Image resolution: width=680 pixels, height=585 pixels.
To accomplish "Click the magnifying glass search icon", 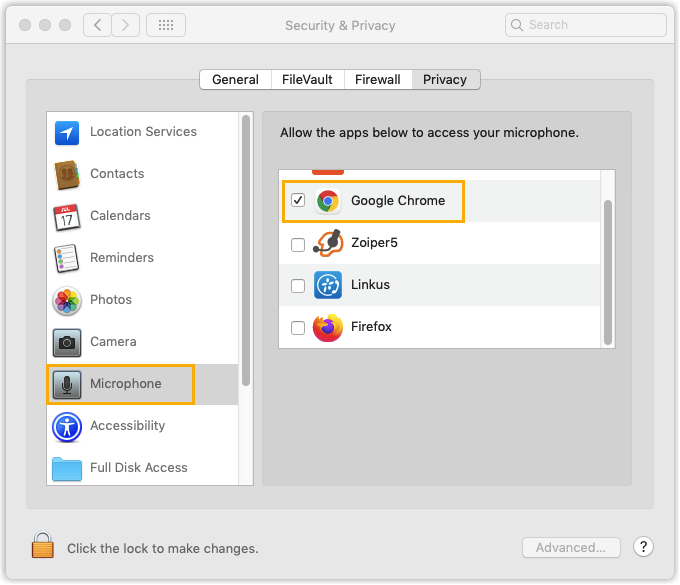I will click(517, 25).
